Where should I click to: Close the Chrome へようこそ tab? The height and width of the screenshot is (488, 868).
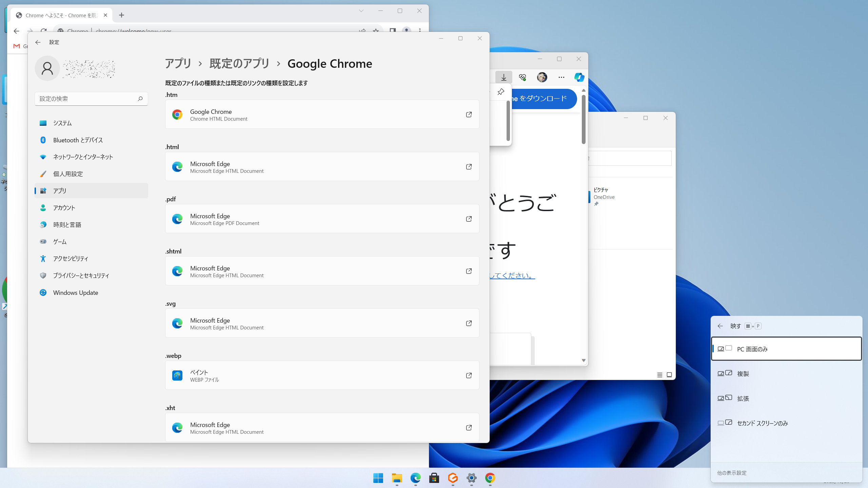click(x=105, y=15)
